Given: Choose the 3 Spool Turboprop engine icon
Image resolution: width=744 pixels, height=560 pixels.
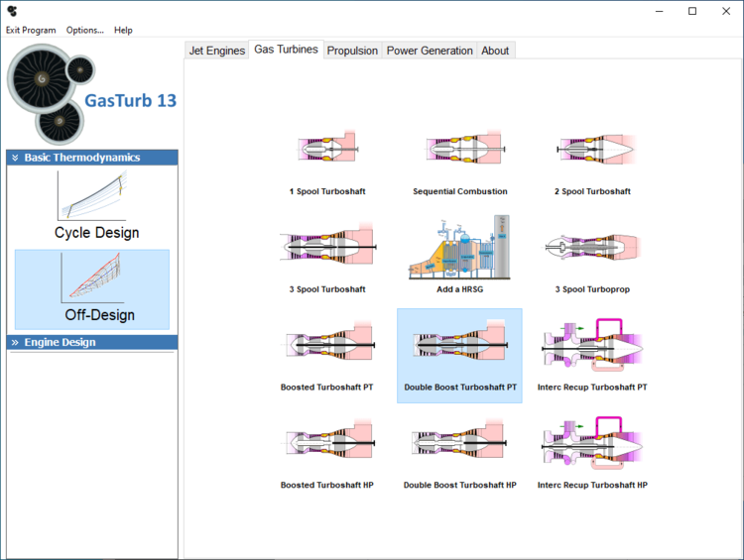Looking at the screenshot, I should click(x=592, y=248).
